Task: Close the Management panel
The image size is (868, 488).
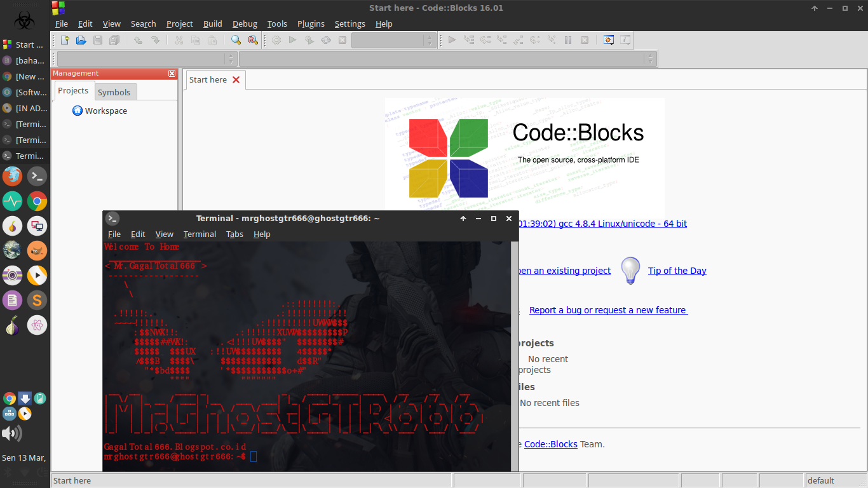Action: tap(172, 74)
